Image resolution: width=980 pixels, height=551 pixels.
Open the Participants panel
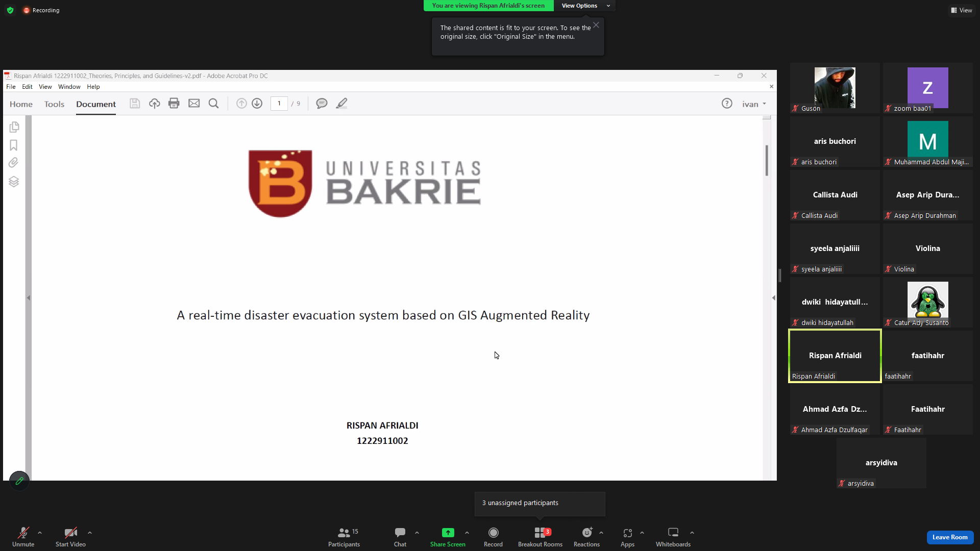pos(344,537)
